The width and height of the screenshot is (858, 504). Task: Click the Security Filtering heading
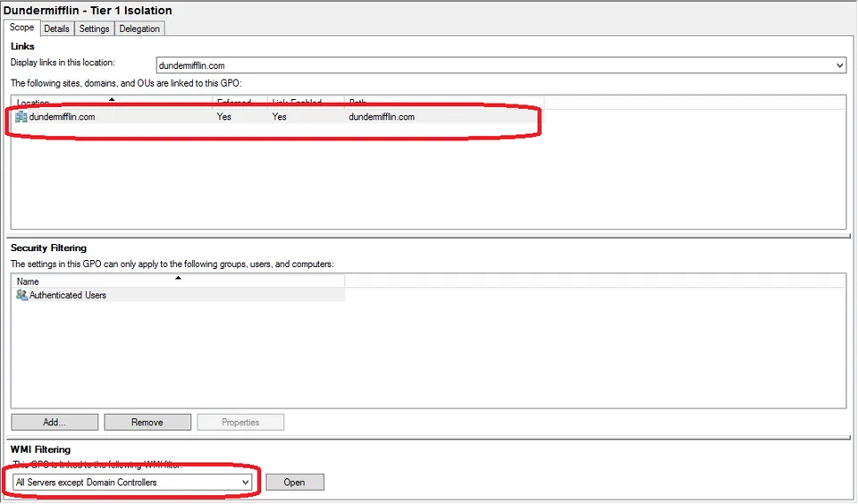pyautogui.click(x=48, y=248)
